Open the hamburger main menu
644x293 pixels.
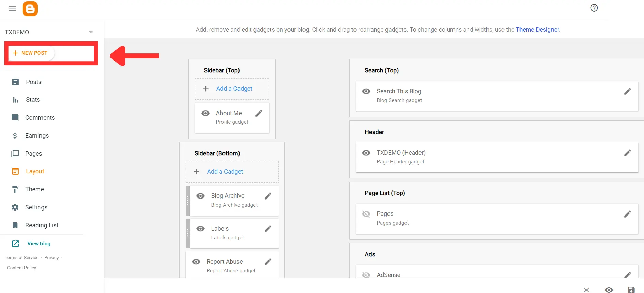(x=12, y=8)
